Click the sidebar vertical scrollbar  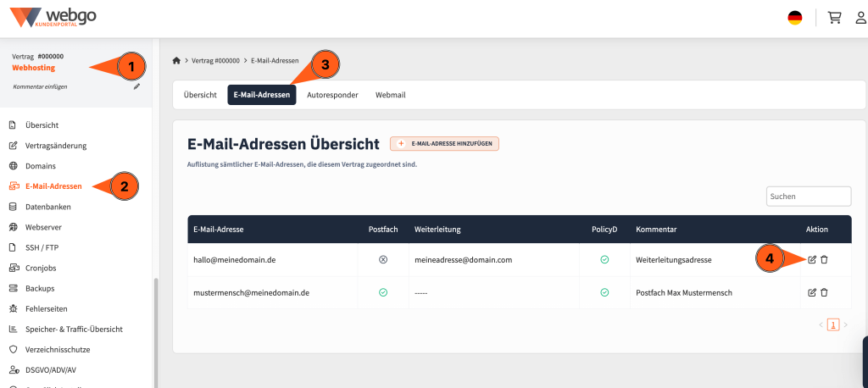156,332
